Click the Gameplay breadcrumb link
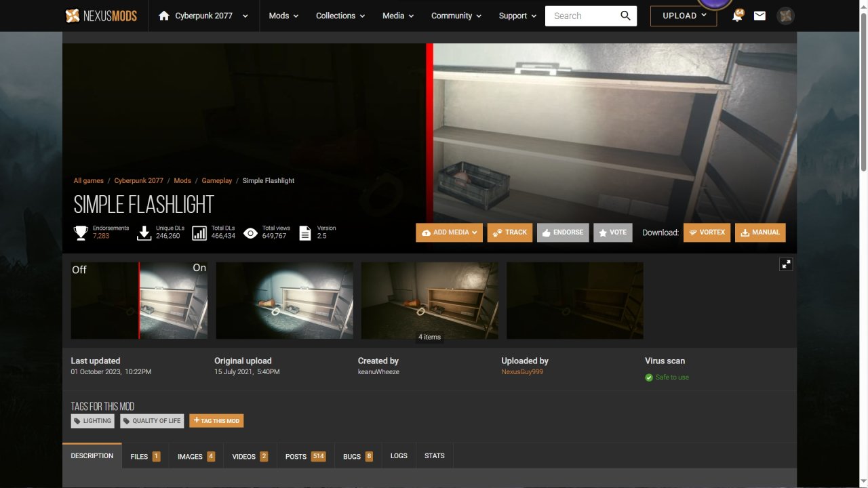Image resolution: width=868 pixels, height=488 pixels. point(217,181)
